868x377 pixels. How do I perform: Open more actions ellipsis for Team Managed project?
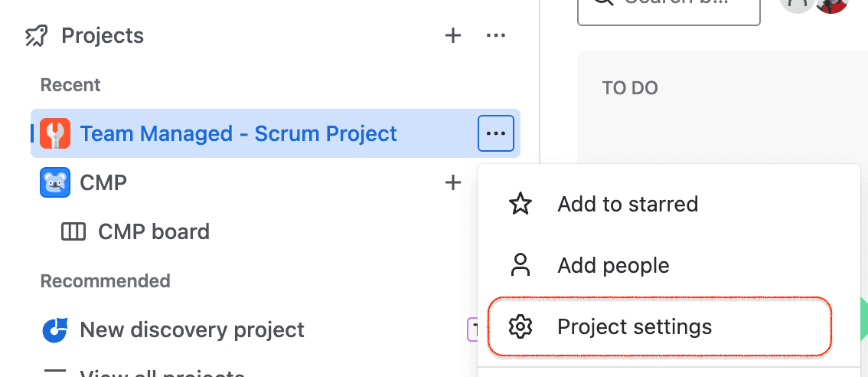pyautogui.click(x=496, y=134)
